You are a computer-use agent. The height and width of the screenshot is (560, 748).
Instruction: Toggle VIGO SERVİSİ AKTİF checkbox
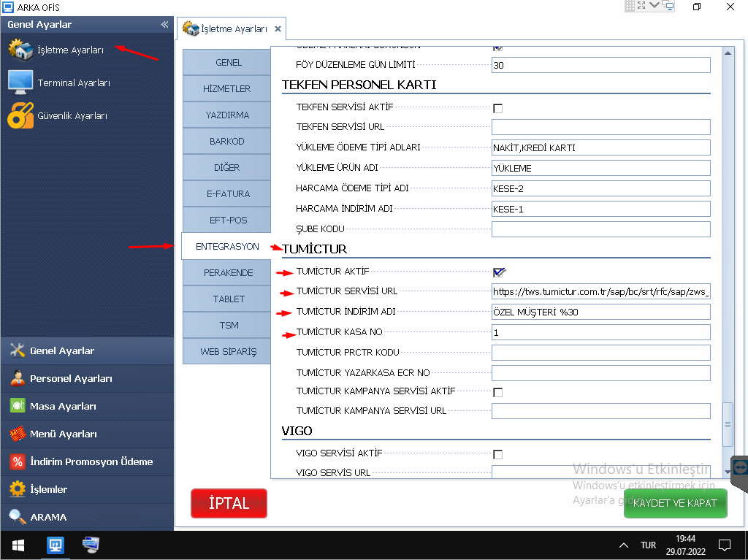click(497, 454)
